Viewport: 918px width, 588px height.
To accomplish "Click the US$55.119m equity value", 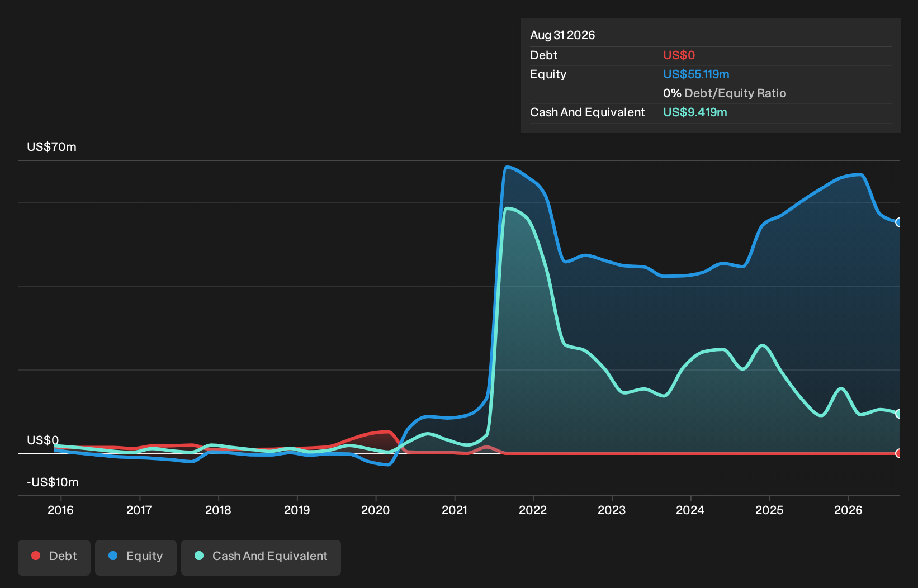I will [696, 74].
